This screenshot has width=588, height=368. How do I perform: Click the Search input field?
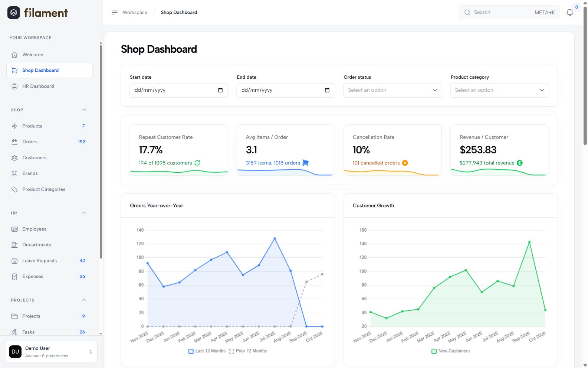pos(509,13)
